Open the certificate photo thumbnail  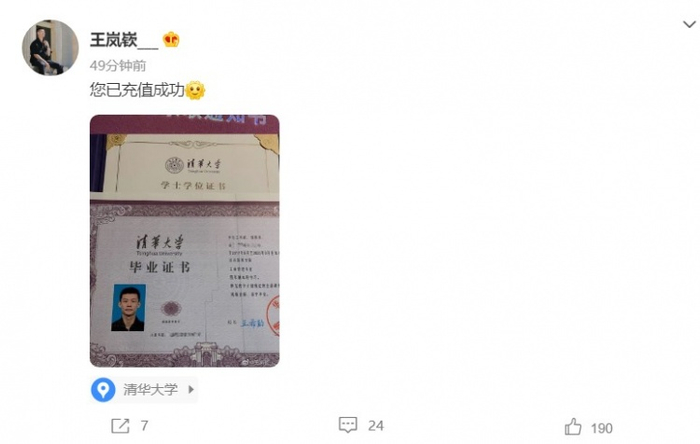184,241
